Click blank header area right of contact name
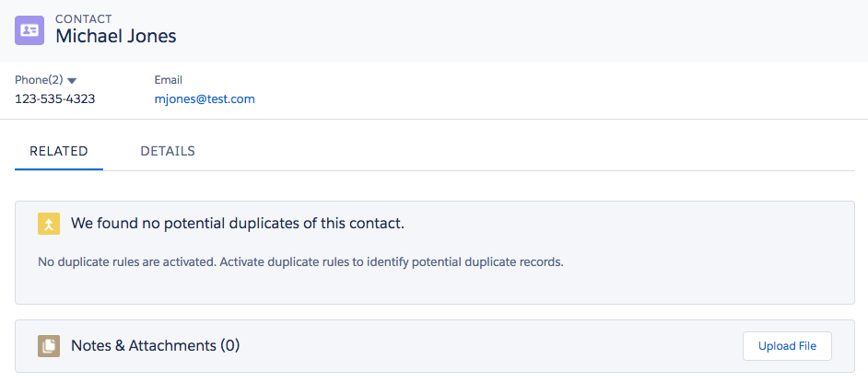The image size is (868, 382). point(521,30)
